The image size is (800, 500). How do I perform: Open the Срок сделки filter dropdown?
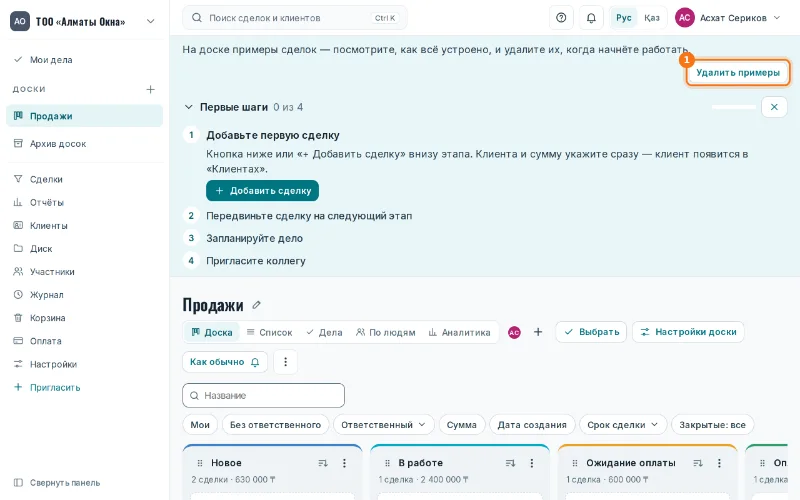pos(623,424)
